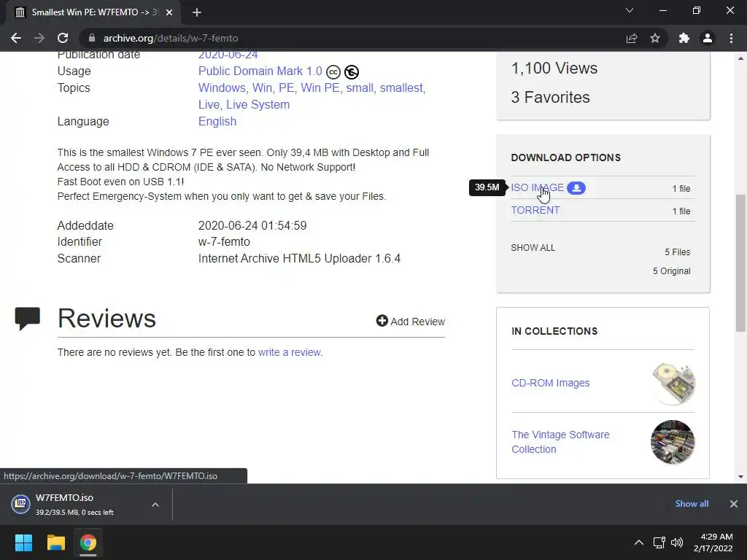
Task: Open the Win PE topic link
Action: coord(321,87)
